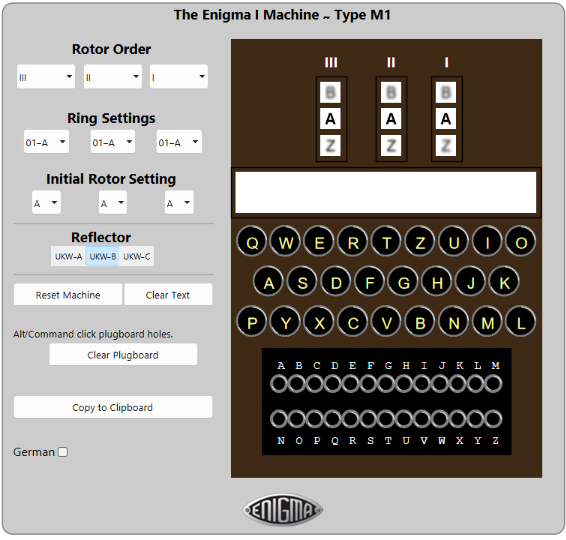Tap the Y keyboard key
This screenshot has height=540, width=566.
click(286, 322)
